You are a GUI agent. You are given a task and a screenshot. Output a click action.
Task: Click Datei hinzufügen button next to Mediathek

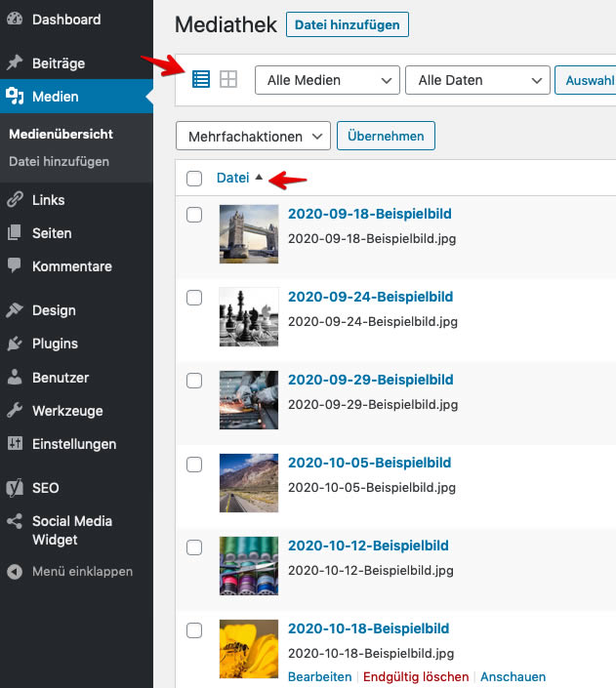click(x=348, y=24)
